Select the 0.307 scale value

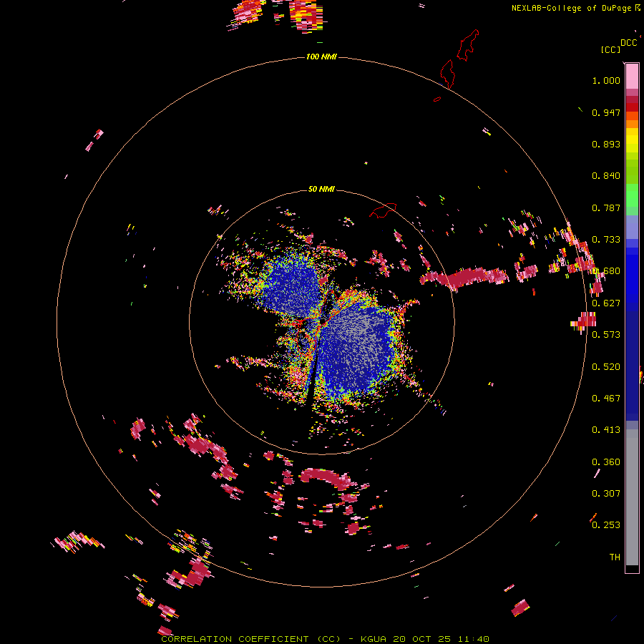click(606, 494)
